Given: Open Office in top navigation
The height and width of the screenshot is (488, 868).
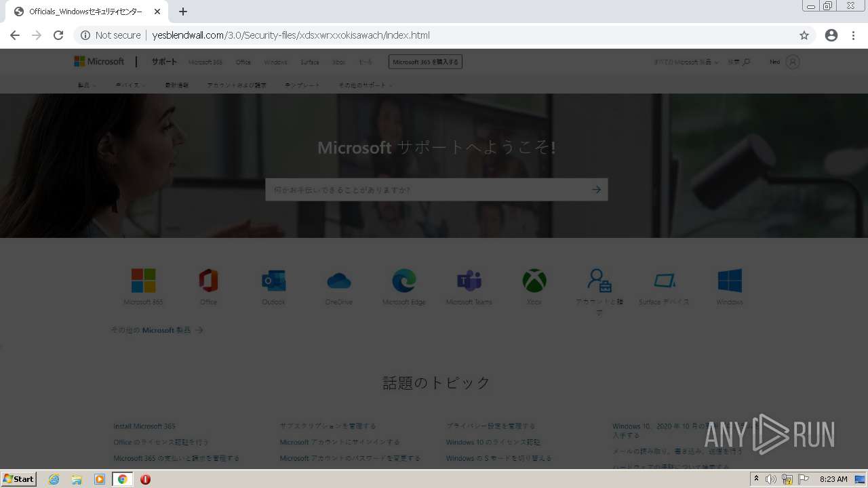Looking at the screenshot, I should pyautogui.click(x=243, y=62).
